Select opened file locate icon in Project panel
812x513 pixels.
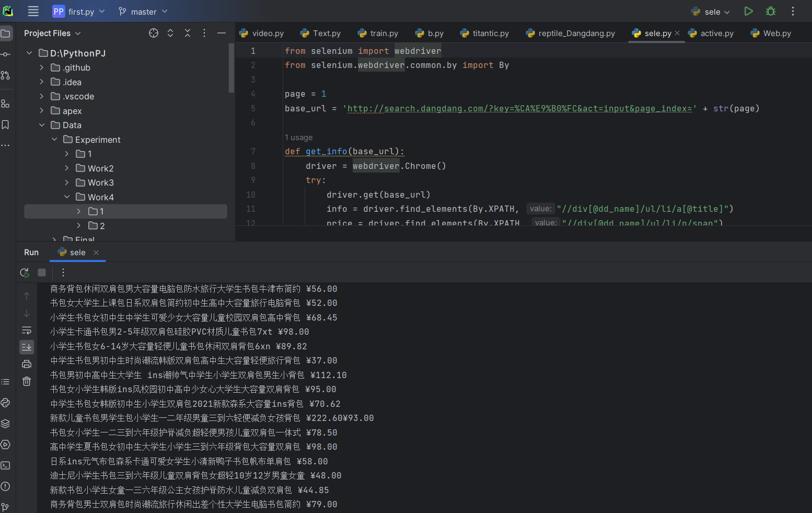pos(154,33)
